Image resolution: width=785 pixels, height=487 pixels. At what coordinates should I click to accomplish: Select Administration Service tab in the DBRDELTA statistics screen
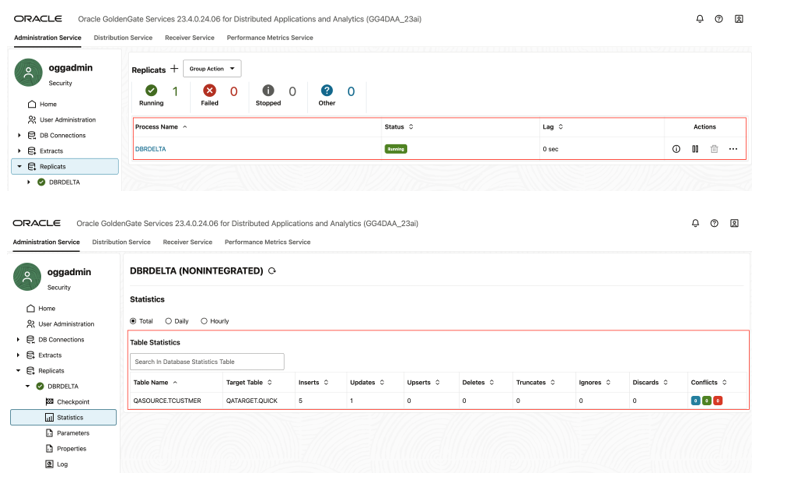coord(46,242)
